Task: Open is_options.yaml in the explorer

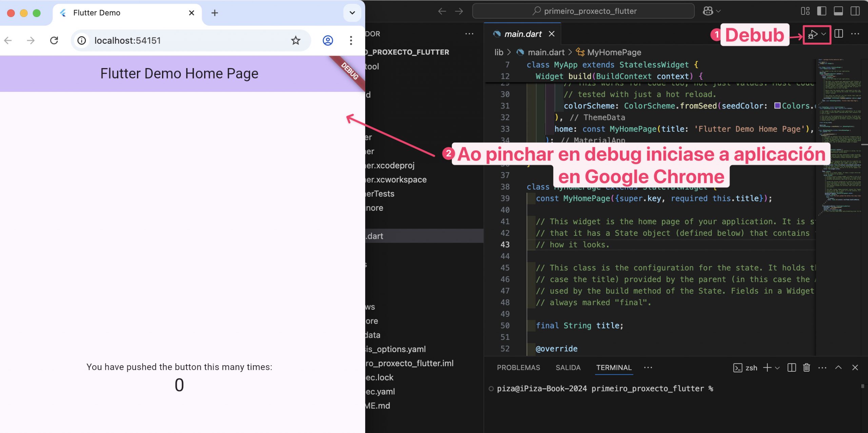Action: click(x=395, y=349)
